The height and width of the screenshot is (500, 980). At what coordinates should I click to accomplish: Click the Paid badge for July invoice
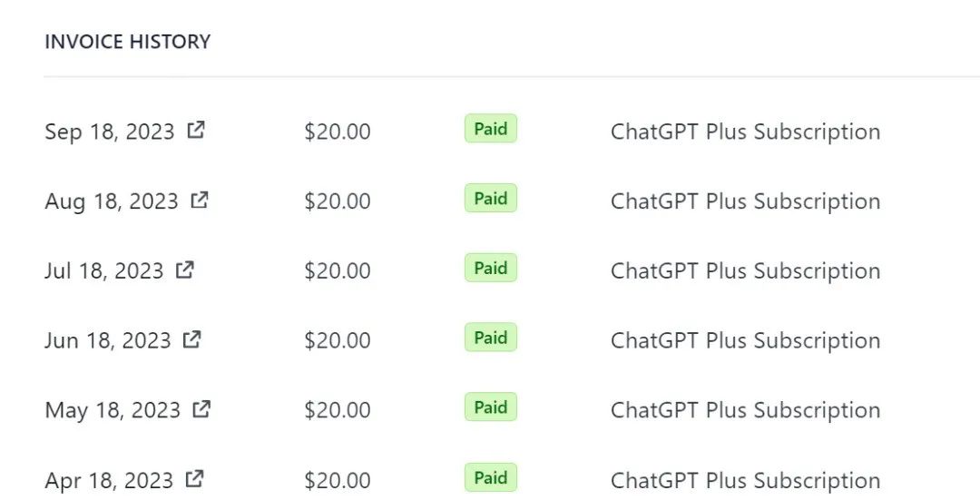(491, 268)
